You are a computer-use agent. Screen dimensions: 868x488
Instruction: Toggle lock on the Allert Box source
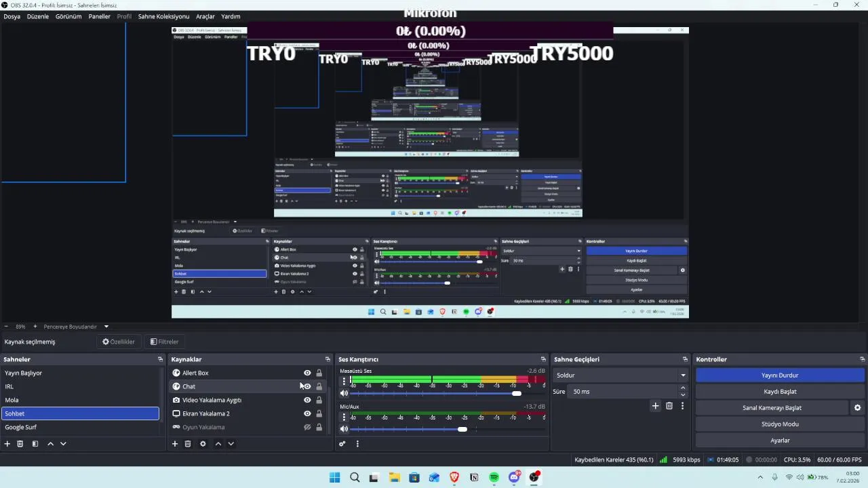pos(319,373)
